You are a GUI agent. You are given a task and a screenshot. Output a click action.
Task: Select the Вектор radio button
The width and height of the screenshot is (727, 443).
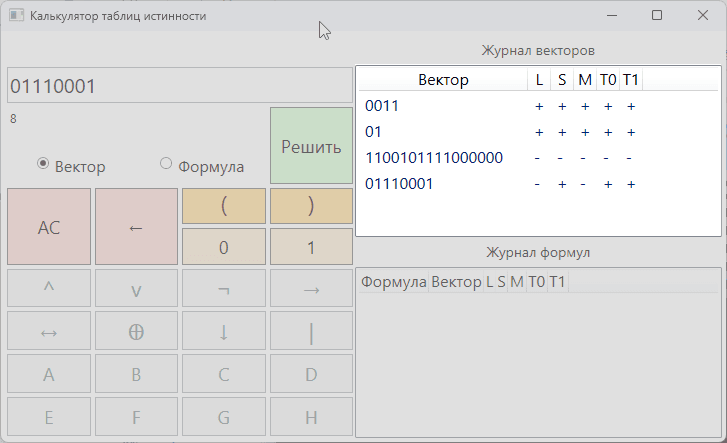(43, 164)
